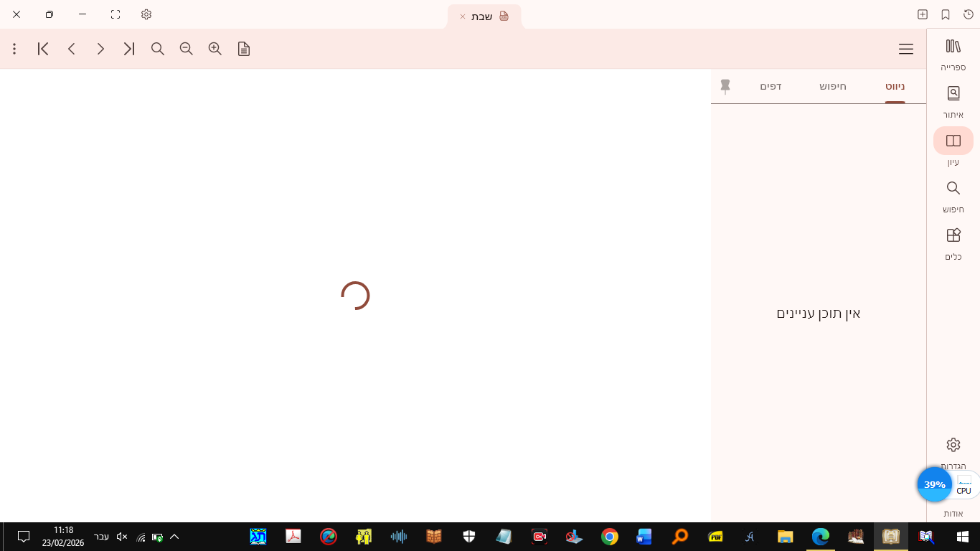Click the zoom in magnifier icon
This screenshot has width=980, height=551.
pos(215,49)
